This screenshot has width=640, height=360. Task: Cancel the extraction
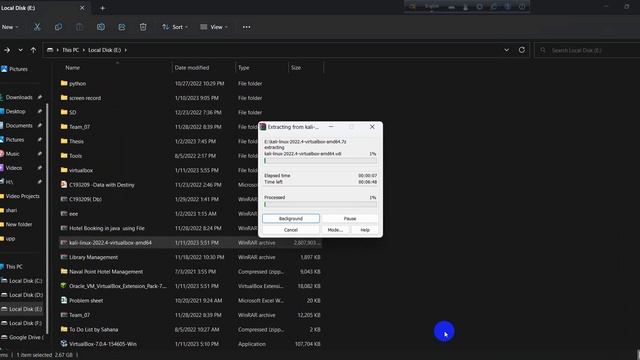[291, 230]
